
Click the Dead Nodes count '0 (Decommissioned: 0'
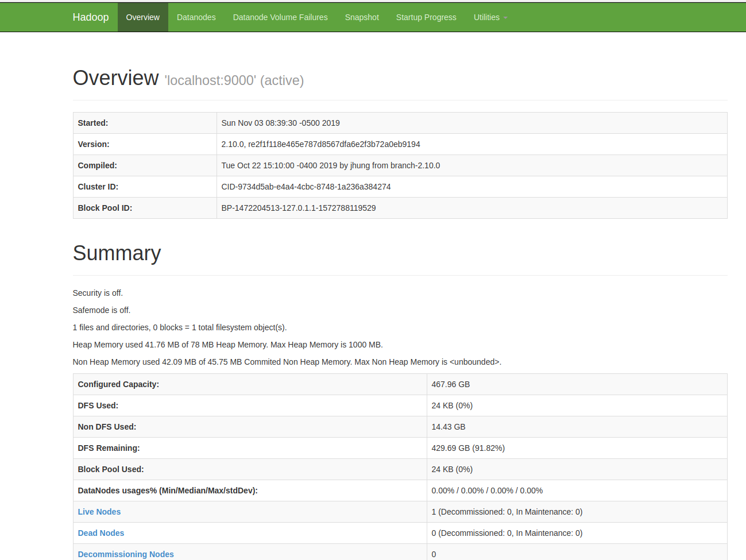[507, 533]
